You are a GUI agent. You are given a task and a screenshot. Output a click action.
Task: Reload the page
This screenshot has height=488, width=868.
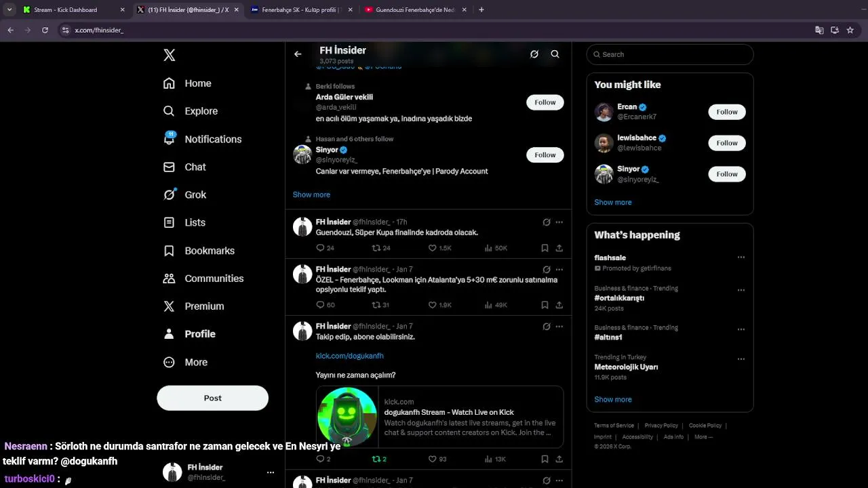coord(45,30)
